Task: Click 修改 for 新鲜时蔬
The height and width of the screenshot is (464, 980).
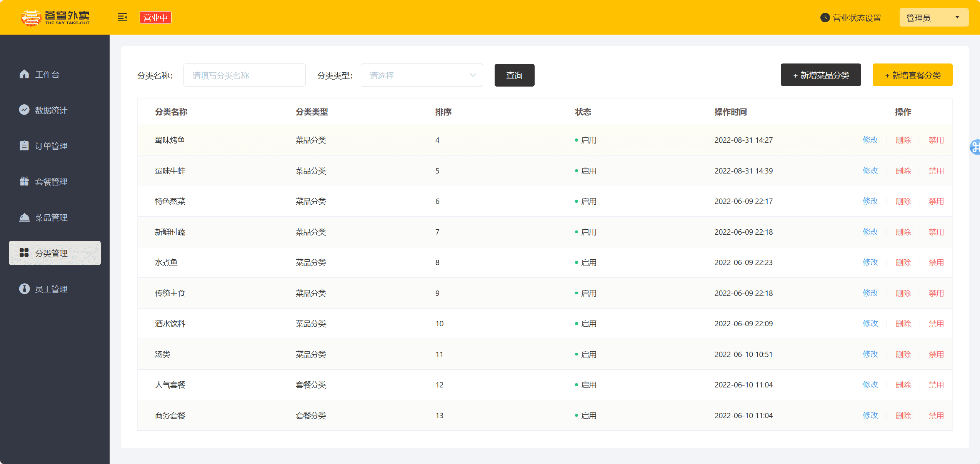Action: (870, 232)
